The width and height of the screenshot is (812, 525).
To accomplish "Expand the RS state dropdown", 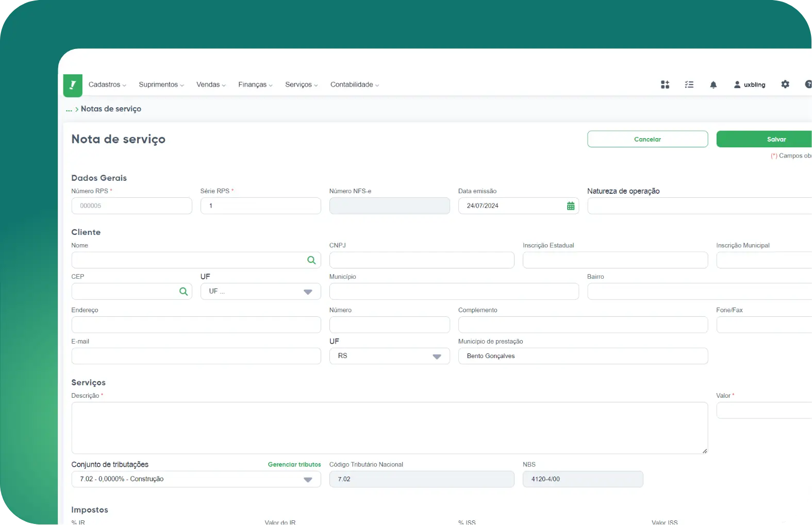I will coord(390,356).
